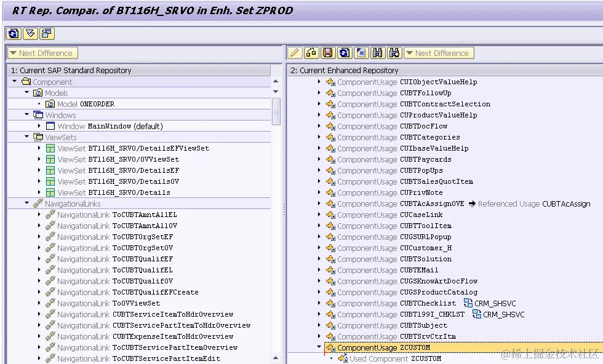Select ComponentUsage CUProductValueHelp

coord(407,115)
